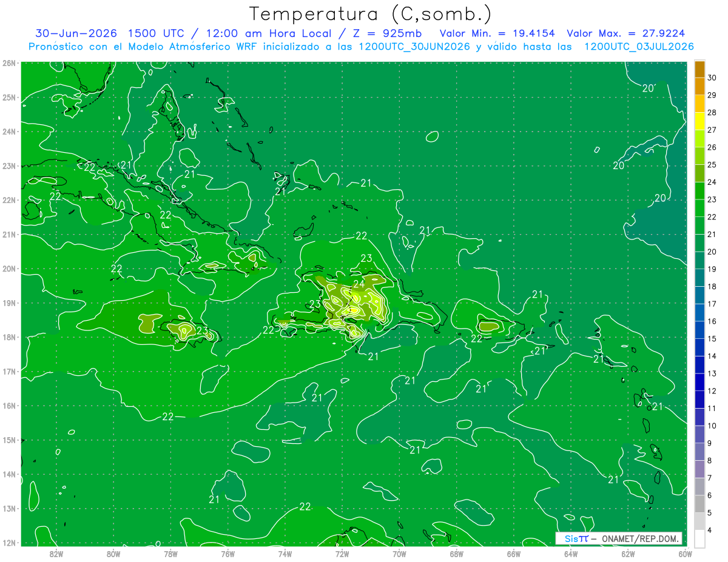Click the 25N latitude axis label

click(9, 97)
